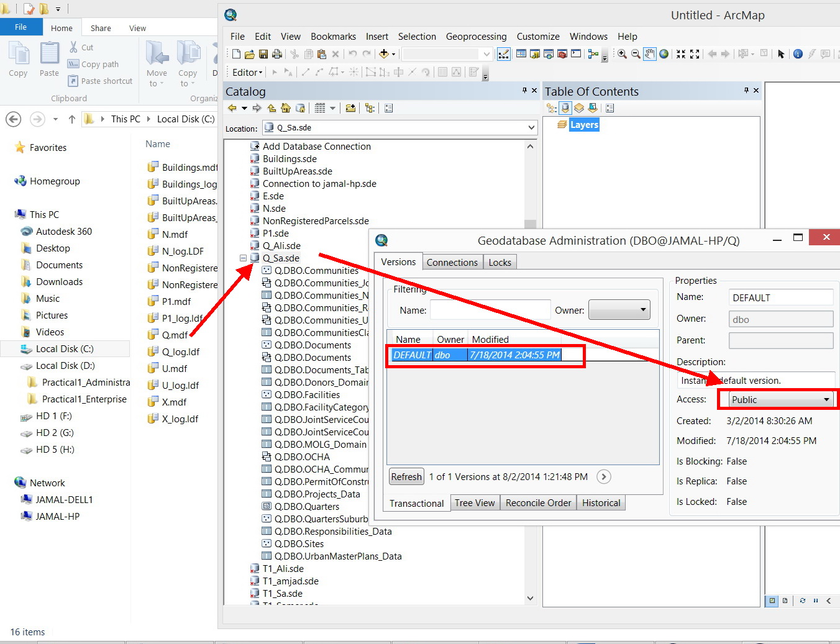840x644 pixels.
Task: Click the next page arrow button beside version count
Action: pyautogui.click(x=604, y=476)
